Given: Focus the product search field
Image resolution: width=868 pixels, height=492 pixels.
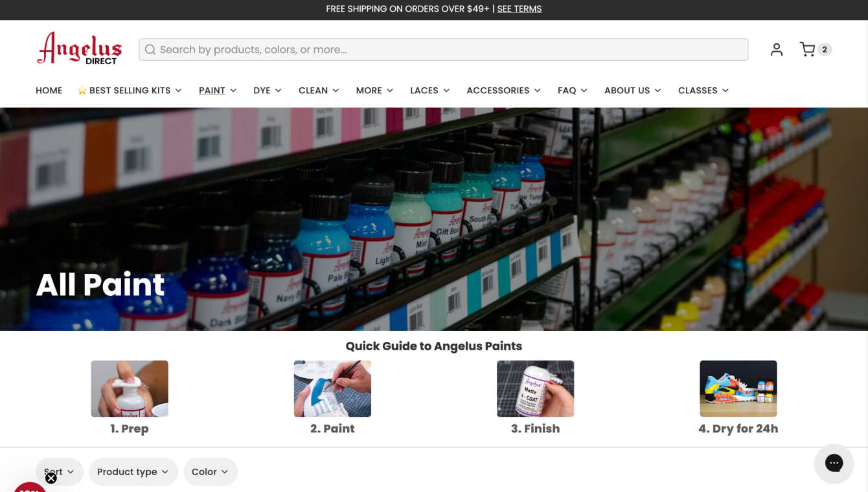Looking at the screenshot, I should (443, 50).
